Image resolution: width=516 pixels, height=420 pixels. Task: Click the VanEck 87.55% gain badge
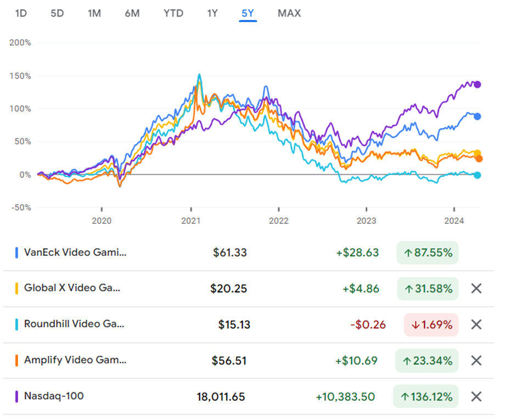(x=427, y=253)
